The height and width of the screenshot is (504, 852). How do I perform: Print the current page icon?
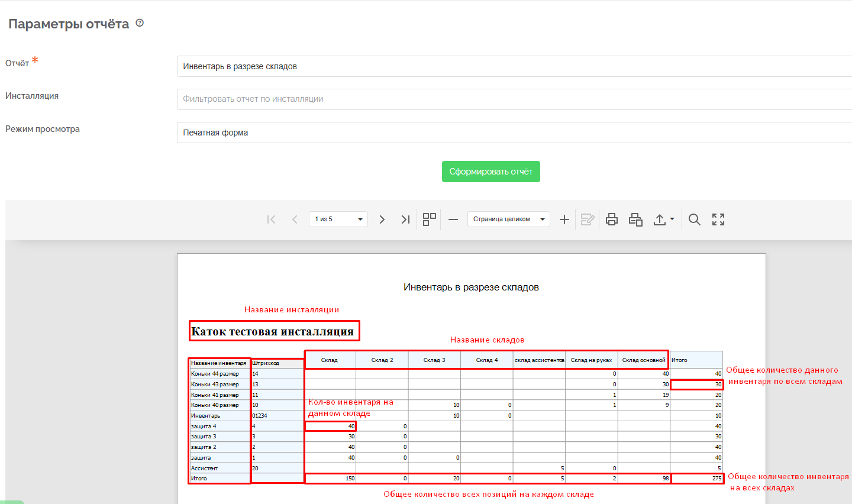(x=635, y=219)
